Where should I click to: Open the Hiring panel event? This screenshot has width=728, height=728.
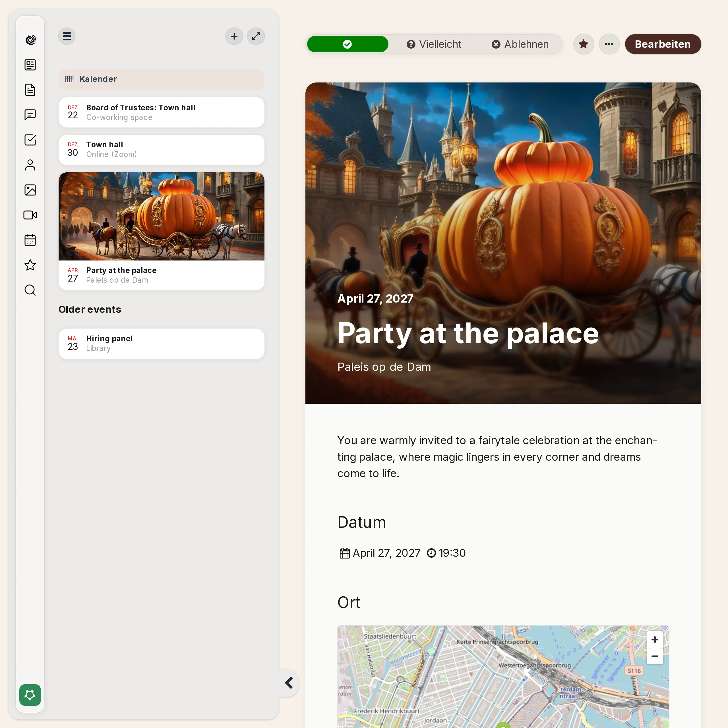point(161,343)
